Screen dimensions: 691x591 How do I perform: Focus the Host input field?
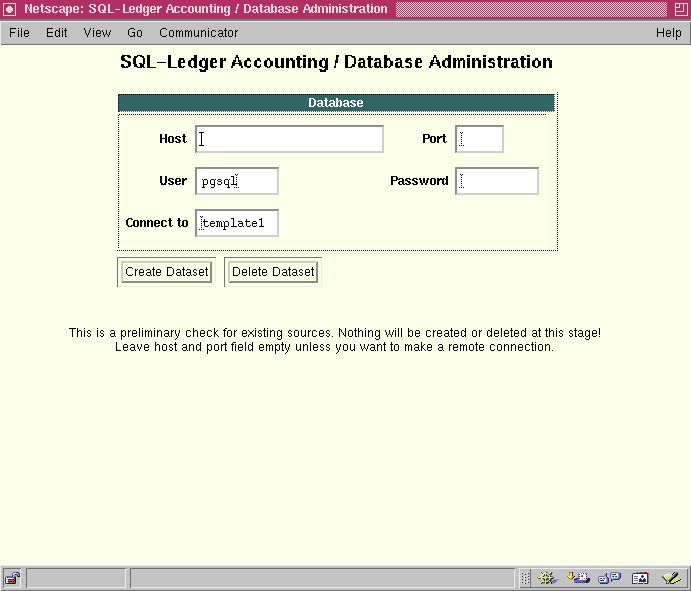tap(289, 139)
